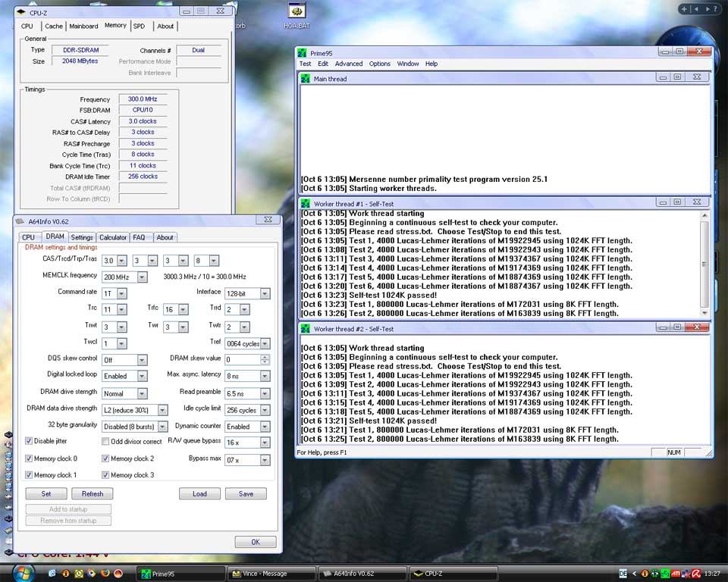Open the Windows Start orb
Viewport: 728px width, 582px height.
(23, 572)
